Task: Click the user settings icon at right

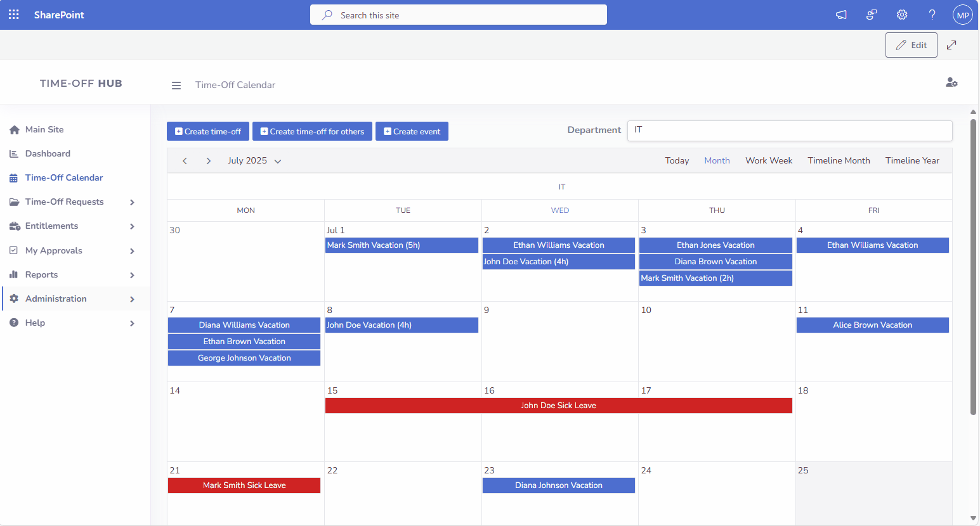Action: (951, 82)
